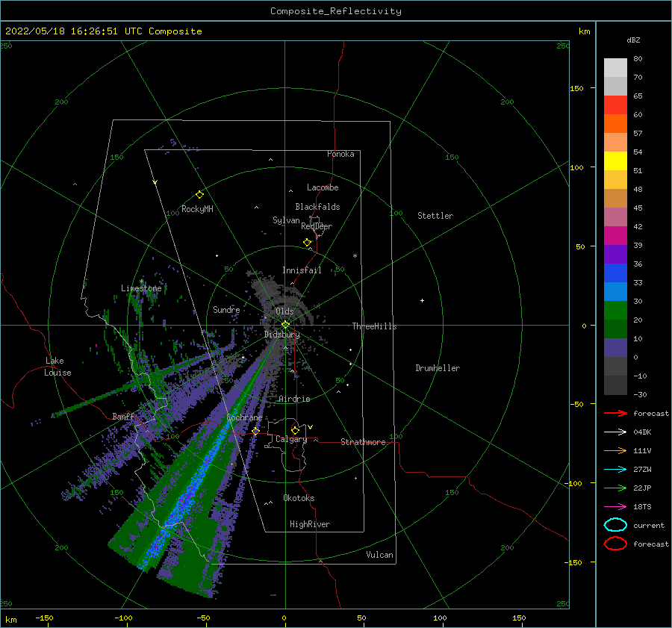The height and width of the screenshot is (628, 672).
Task: Select the green swatch between 30 and 20
Action: click(615, 311)
